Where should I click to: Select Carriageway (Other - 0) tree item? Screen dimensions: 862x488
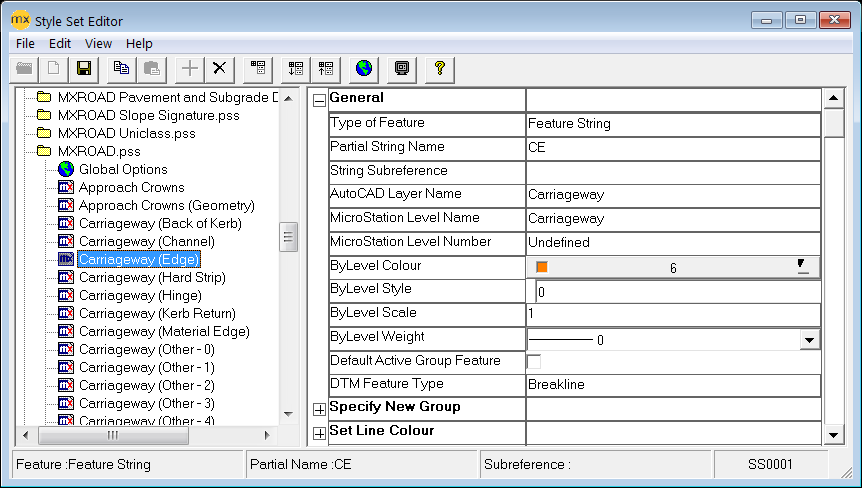click(x=147, y=350)
